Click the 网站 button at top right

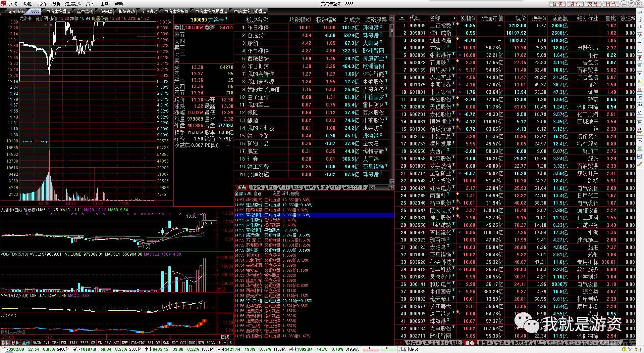click(x=611, y=4)
